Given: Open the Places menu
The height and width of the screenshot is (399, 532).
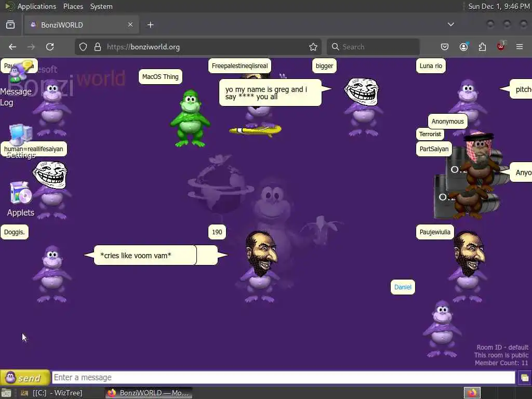Looking at the screenshot, I should pyautogui.click(x=73, y=6).
